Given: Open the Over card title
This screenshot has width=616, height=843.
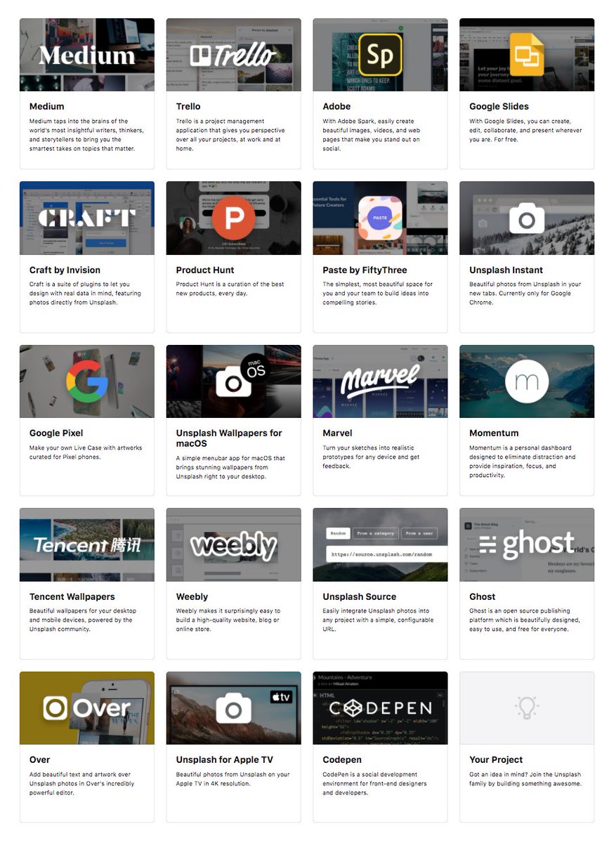Looking at the screenshot, I should [x=40, y=760].
